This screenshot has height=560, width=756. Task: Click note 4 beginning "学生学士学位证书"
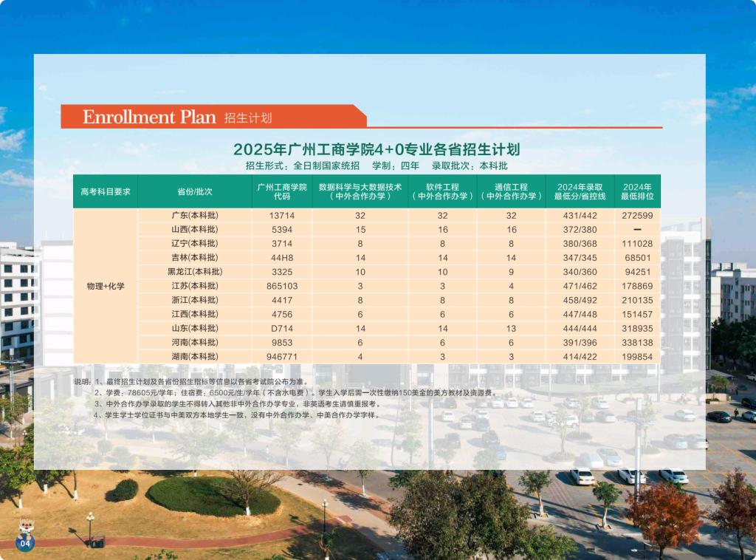(x=237, y=415)
